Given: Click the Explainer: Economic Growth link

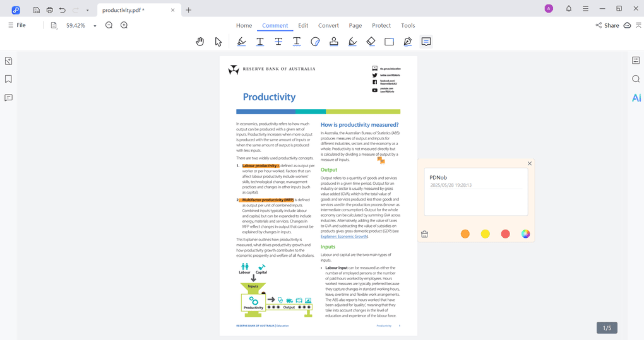Looking at the screenshot, I should [344, 237].
